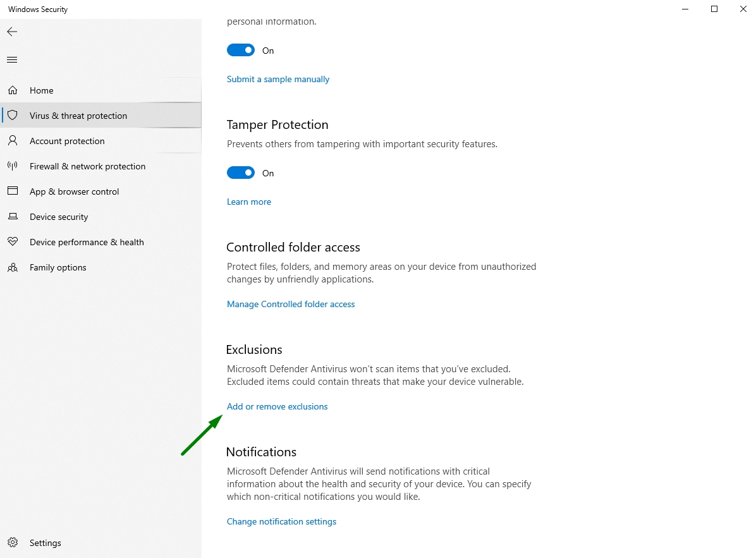Go to Home in sidebar
Screen dimensions: 756x558
[101, 90]
